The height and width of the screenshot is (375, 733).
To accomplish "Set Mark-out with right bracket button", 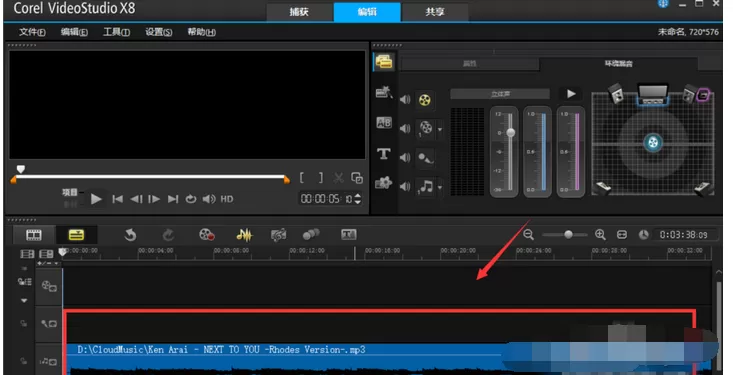I will point(321,178).
